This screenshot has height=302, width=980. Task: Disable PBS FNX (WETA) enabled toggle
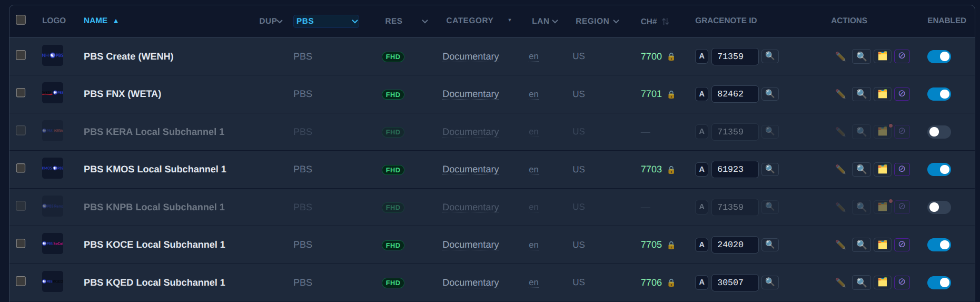[939, 94]
